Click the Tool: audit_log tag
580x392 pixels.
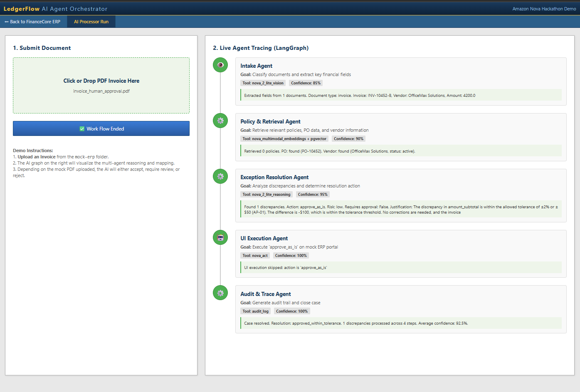click(x=255, y=311)
